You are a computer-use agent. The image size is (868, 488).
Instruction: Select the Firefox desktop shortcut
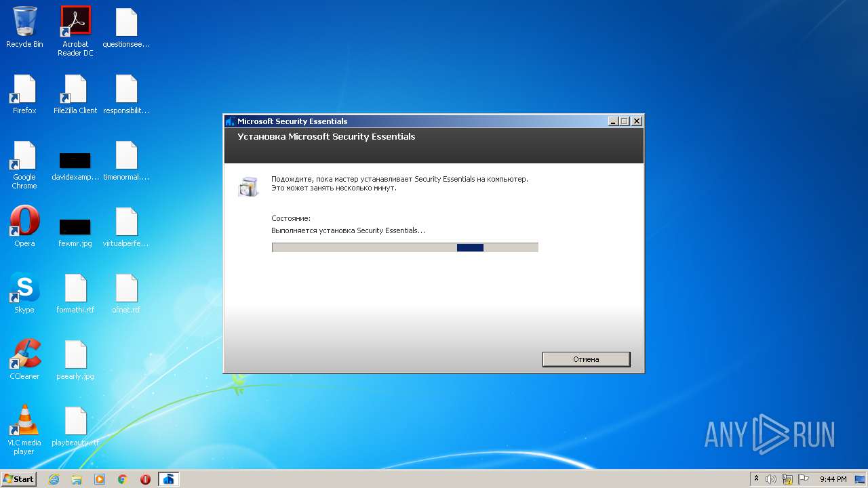[x=24, y=94]
